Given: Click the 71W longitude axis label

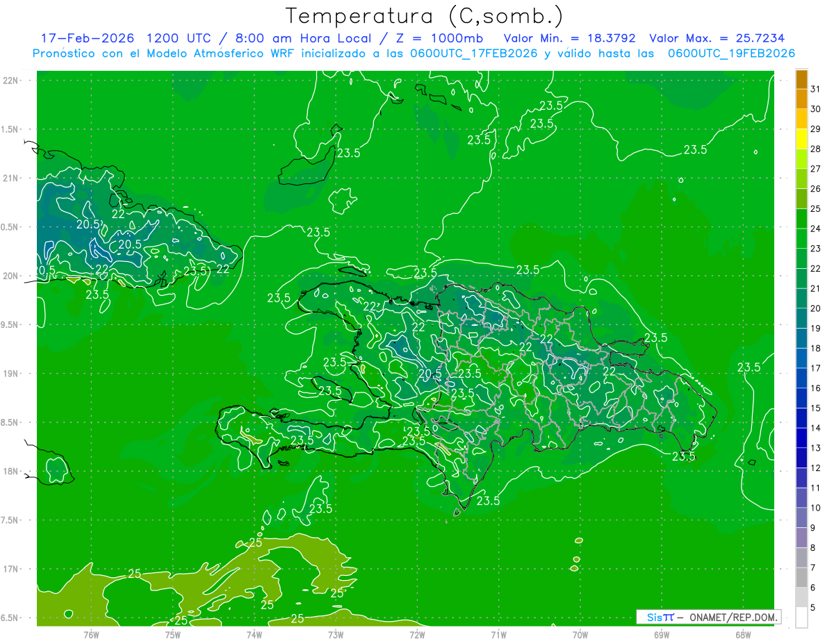Looking at the screenshot, I should pos(498,634).
